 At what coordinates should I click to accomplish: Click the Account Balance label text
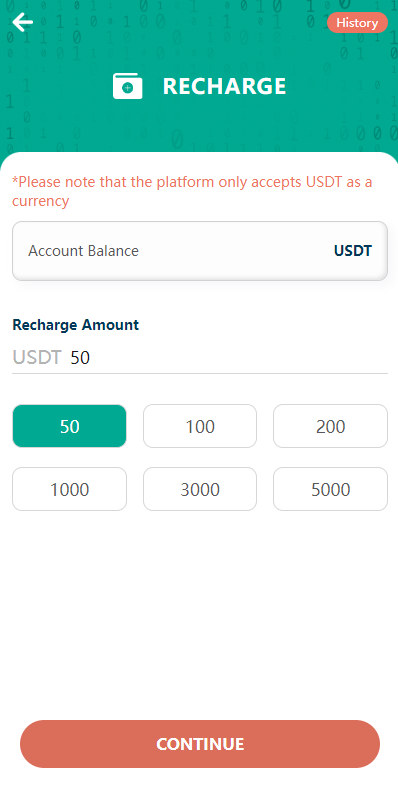point(84,251)
